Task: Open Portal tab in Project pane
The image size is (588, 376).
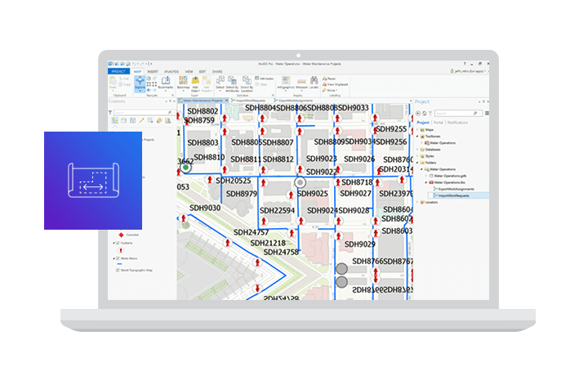Action: click(x=439, y=123)
